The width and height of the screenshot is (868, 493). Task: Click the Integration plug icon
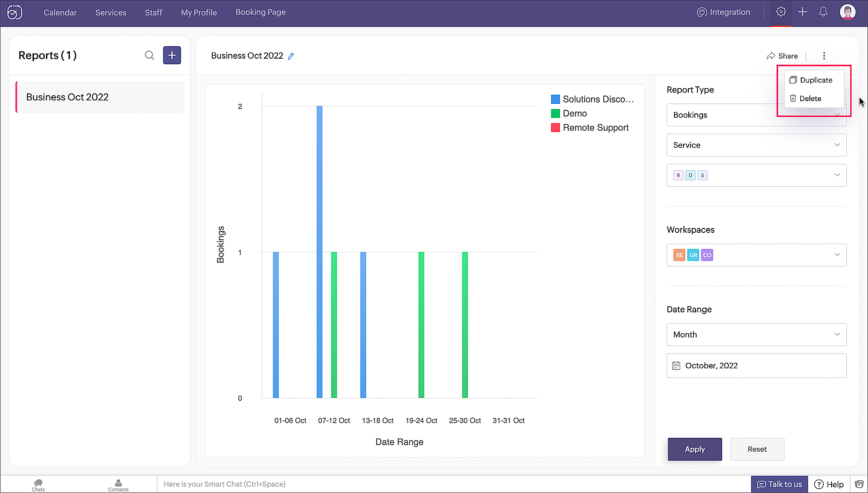[x=702, y=12]
